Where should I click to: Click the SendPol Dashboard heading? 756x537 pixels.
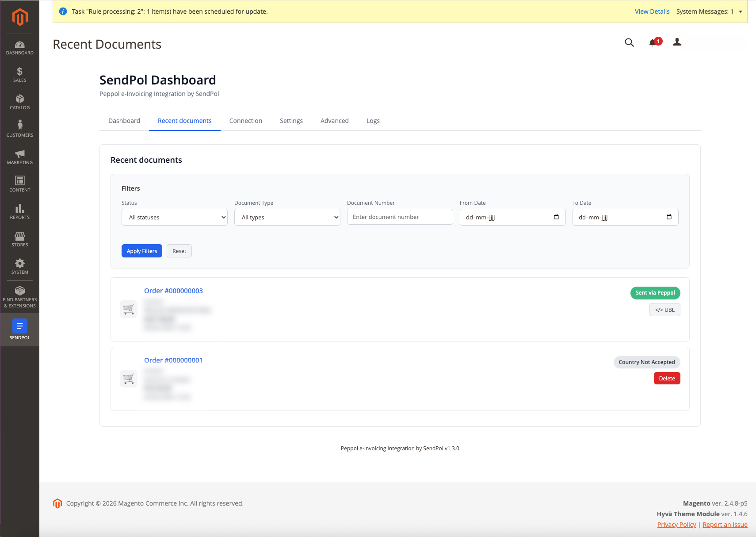tap(158, 80)
